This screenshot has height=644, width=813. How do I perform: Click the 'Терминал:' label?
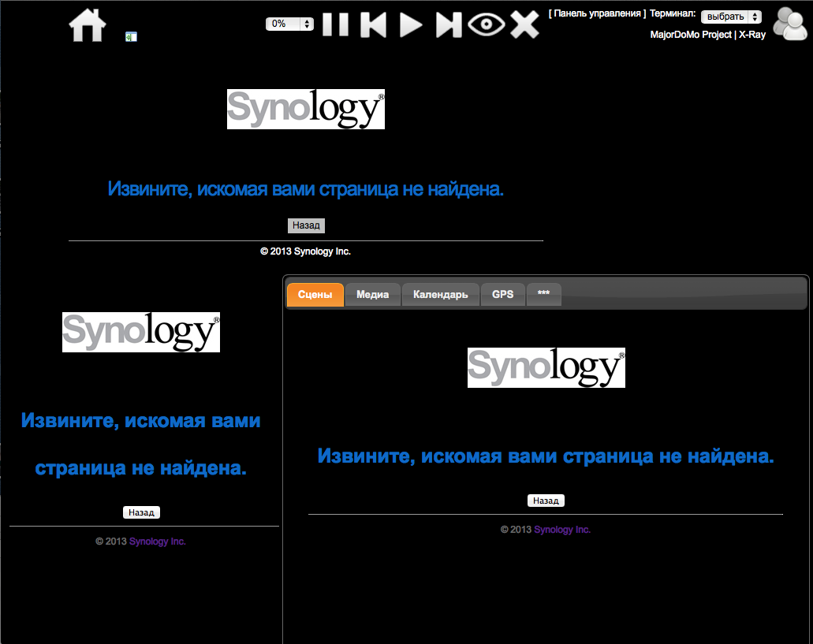point(673,13)
